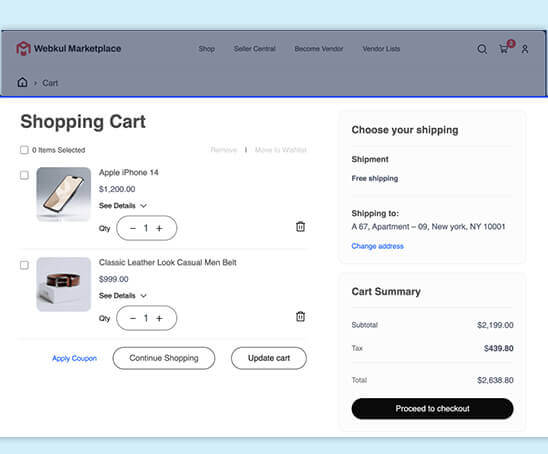548x454 pixels.
Task: Open the leather belt product thumbnail
Action: (x=64, y=284)
